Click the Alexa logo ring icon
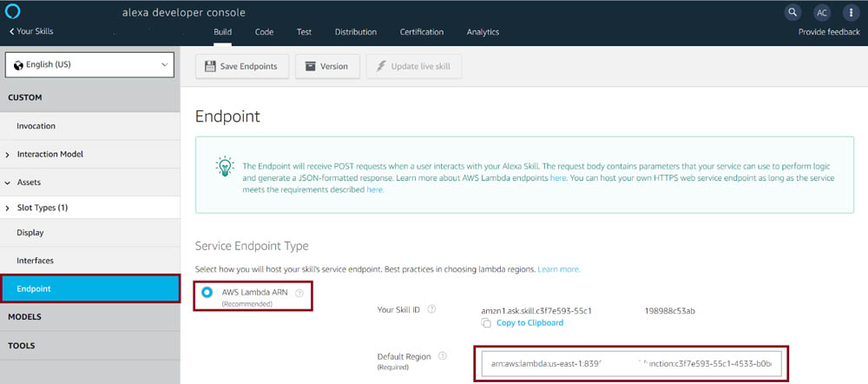 [12, 11]
